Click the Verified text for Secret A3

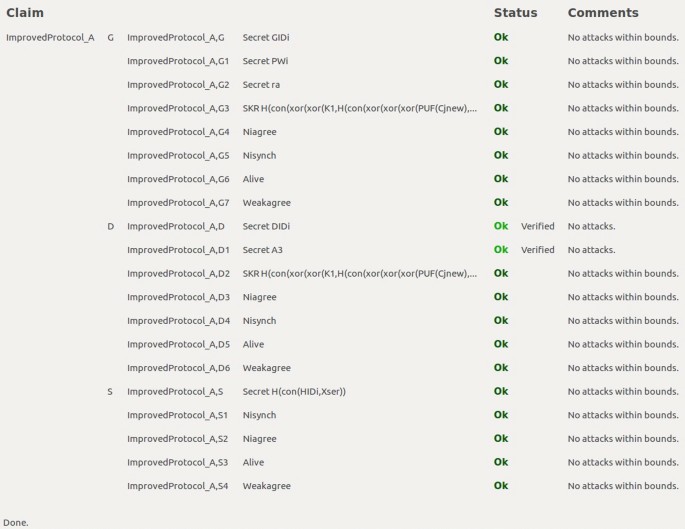click(x=537, y=250)
